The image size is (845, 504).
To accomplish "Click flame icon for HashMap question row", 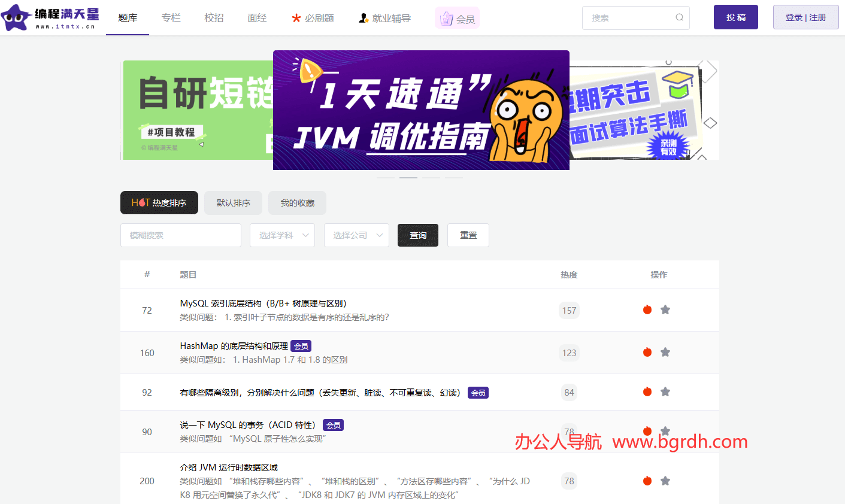I will coord(647,352).
